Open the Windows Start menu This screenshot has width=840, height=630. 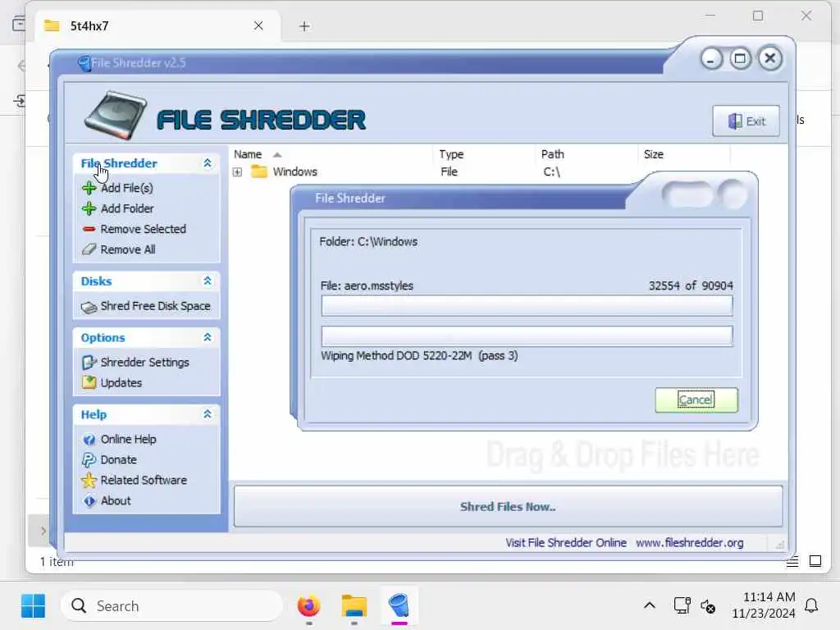(33, 606)
